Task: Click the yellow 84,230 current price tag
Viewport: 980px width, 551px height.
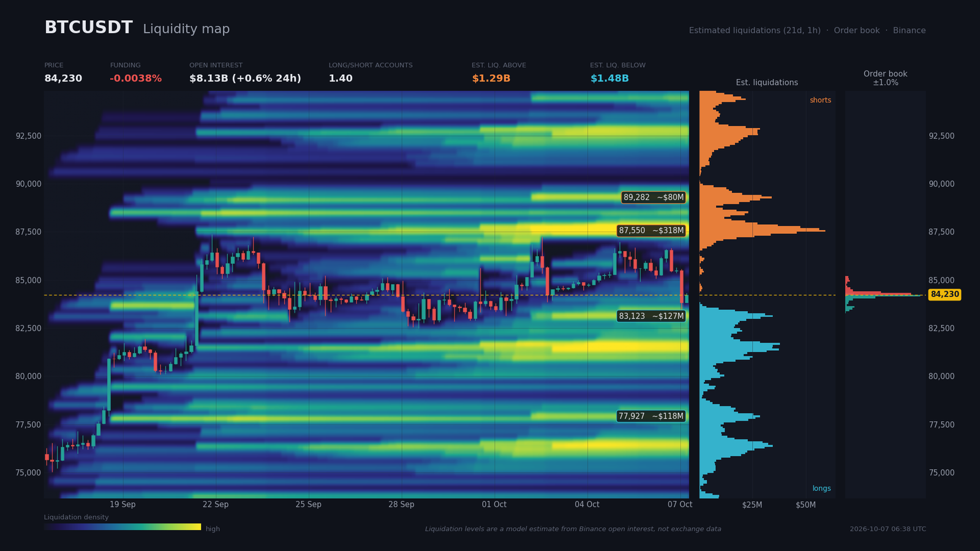Action: [944, 294]
